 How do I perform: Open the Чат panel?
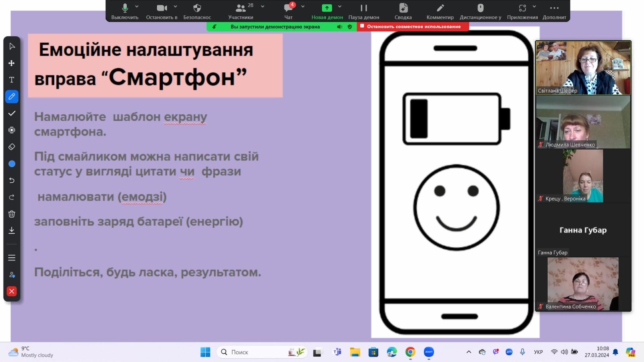[x=288, y=11]
